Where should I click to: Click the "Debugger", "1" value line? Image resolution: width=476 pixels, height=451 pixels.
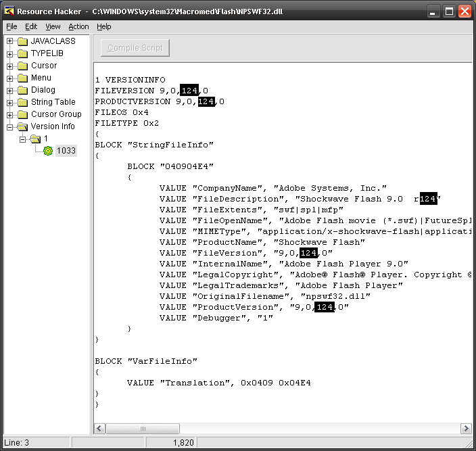point(216,318)
